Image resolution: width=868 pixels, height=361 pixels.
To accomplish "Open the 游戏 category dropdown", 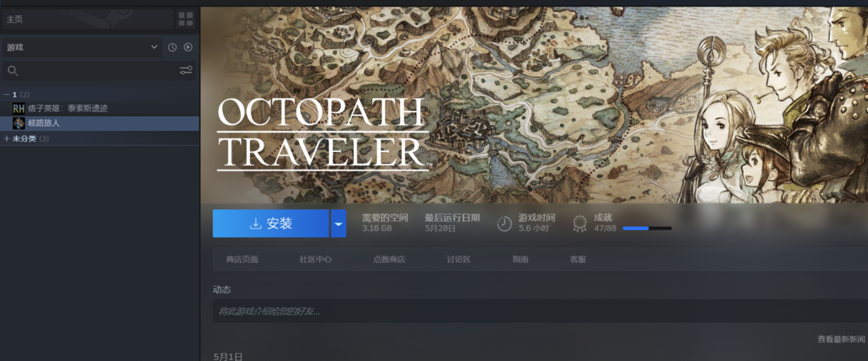I will pos(83,47).
